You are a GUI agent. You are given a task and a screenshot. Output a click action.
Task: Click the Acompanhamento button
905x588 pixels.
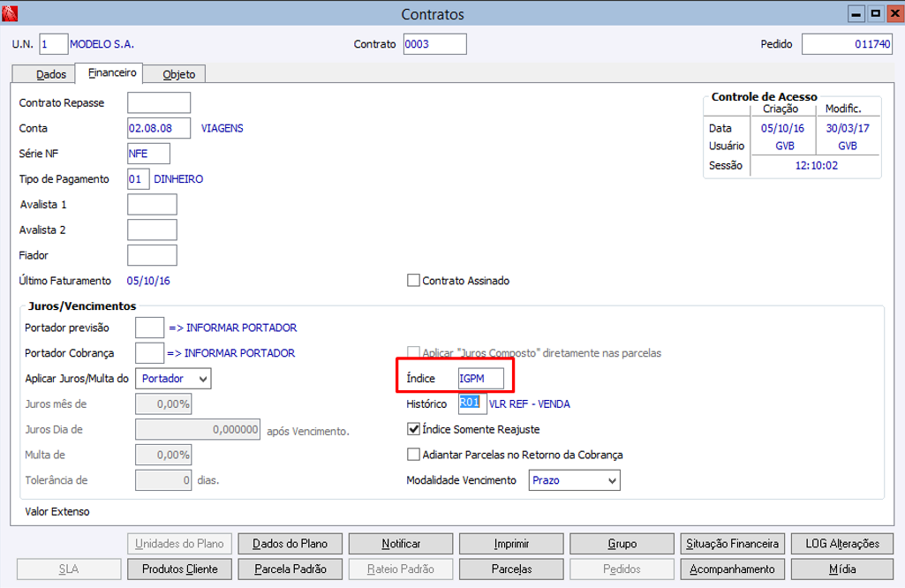pyautogui.click(x=733, y=569)
